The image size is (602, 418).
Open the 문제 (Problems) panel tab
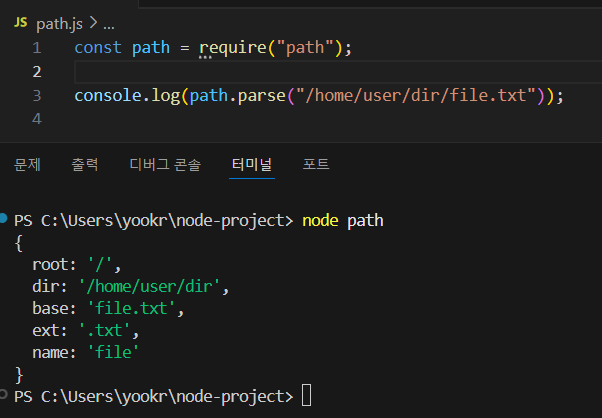click(x=27, y=165)
